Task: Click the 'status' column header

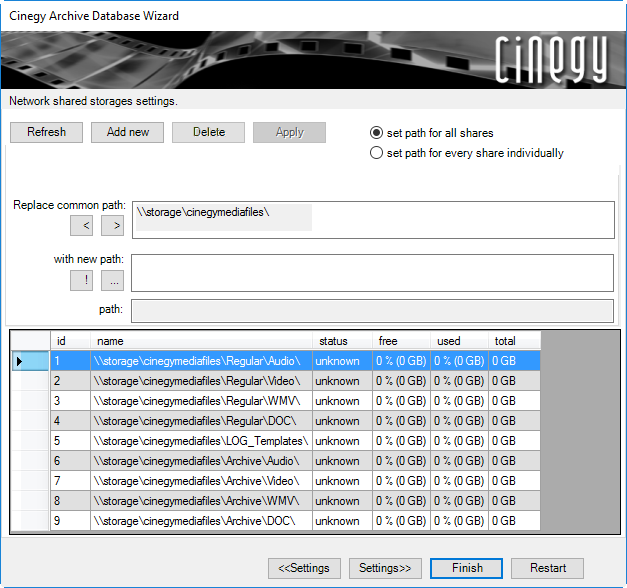Action: pyautogui.click(x=342, y=341)
